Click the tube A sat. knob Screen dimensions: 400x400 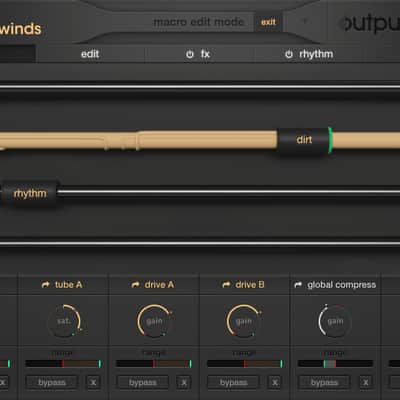pos(64,321)
